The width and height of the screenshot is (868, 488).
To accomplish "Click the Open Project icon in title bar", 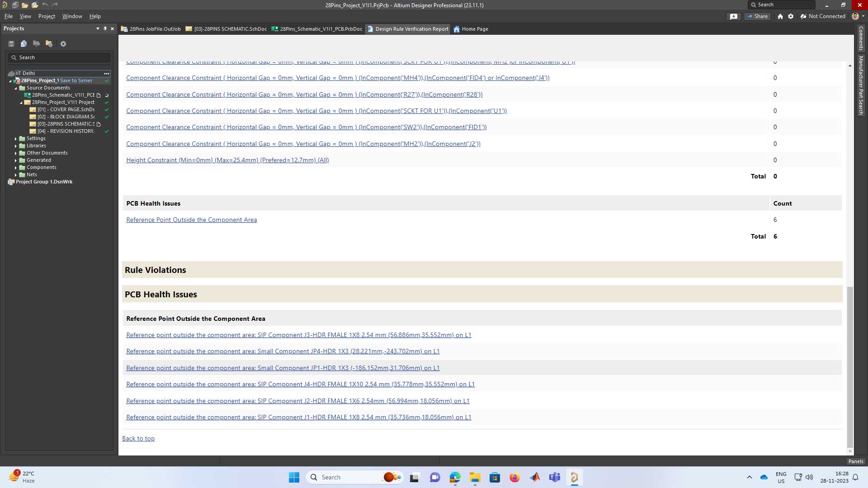I will click(35, 5).
